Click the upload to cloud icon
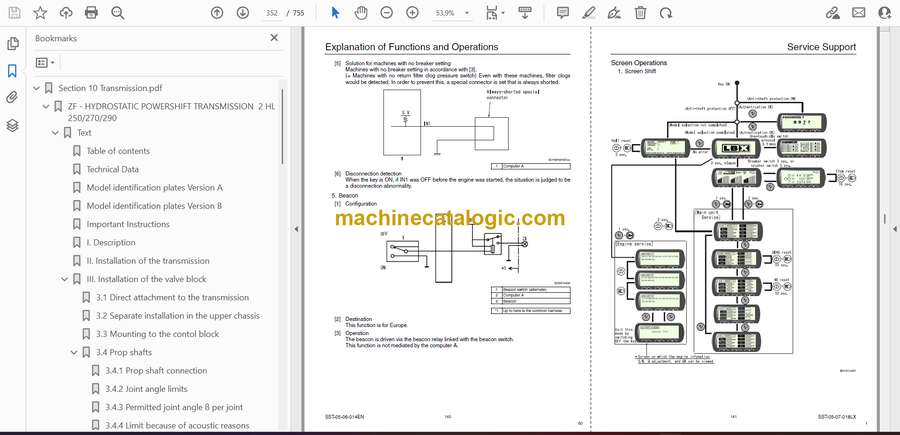Viewport: 900px width, 435px height. point(66,13)
